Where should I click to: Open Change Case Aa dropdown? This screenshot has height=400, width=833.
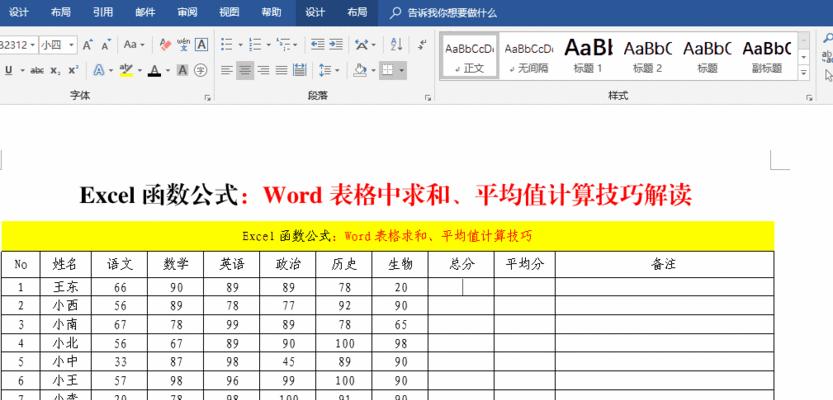[x=134, y=45]
